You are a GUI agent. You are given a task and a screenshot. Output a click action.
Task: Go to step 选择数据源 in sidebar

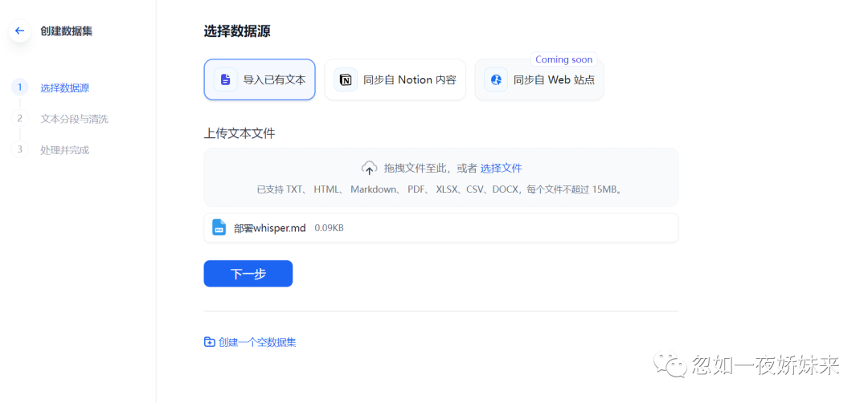click(65, 88)
